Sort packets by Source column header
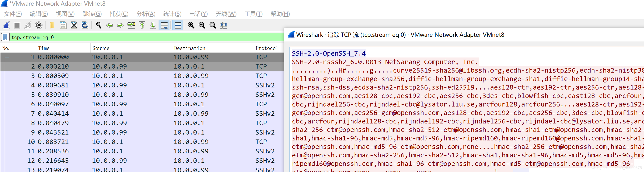Screen dimensions: 644x172 point(131,48)
